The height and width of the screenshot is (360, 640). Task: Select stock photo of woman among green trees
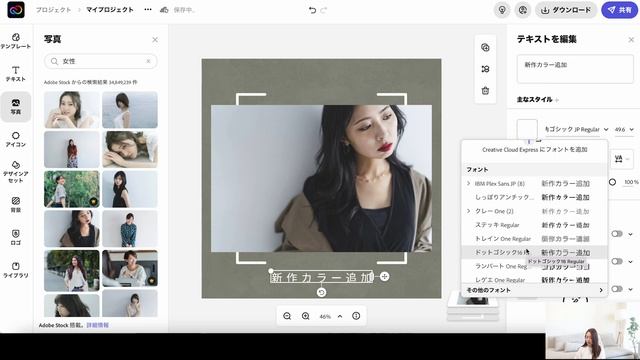[x=71, y=189]
